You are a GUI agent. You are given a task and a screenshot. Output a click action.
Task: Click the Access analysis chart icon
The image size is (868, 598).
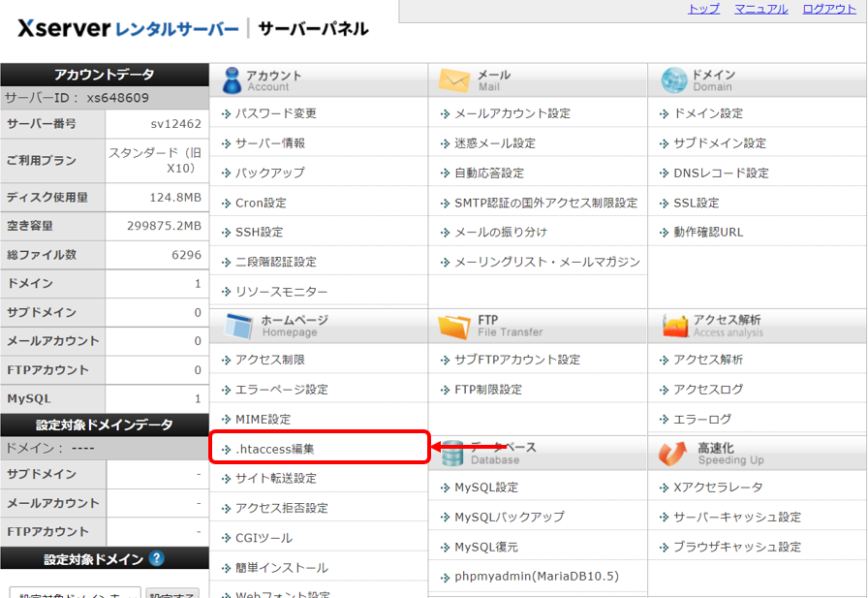click(x=674, y=326)
